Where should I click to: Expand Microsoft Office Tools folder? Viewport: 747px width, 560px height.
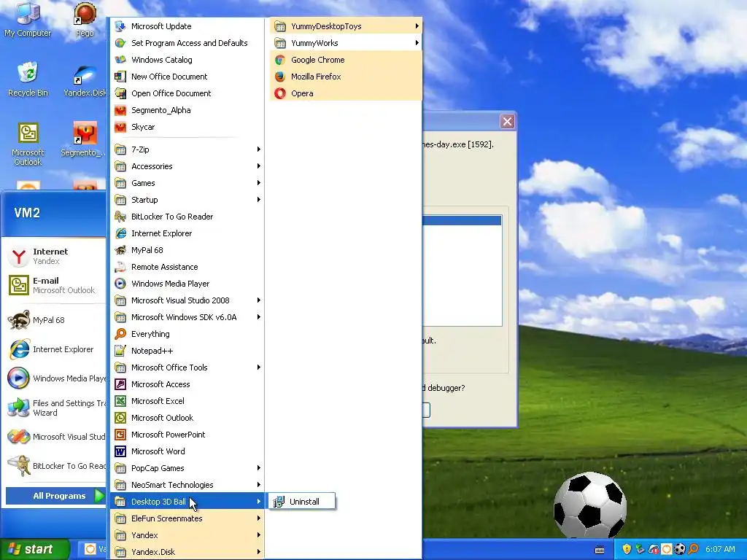(x=187, y=367)
